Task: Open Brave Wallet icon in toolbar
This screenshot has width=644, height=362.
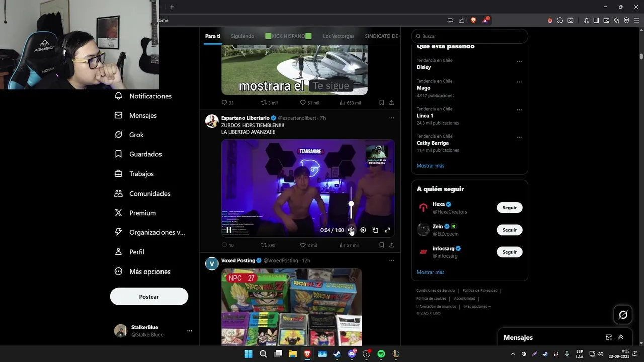Action: (x=606, y=20)
